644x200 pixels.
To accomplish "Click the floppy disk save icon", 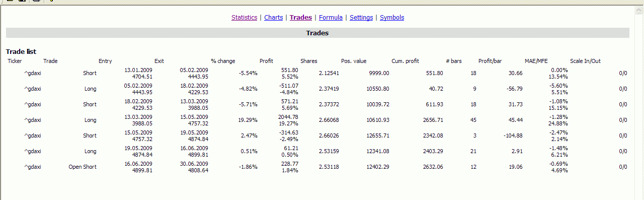I will [x=22, y=1].
